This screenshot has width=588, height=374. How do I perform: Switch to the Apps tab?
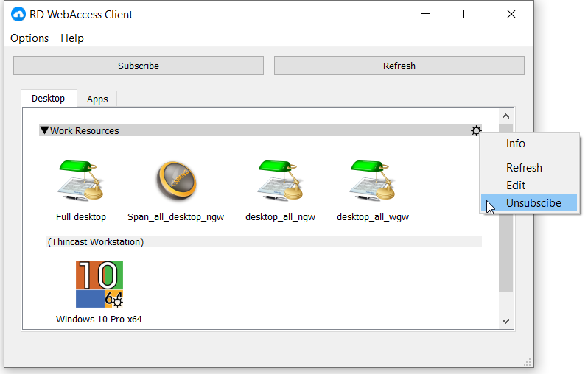[97, 99]
